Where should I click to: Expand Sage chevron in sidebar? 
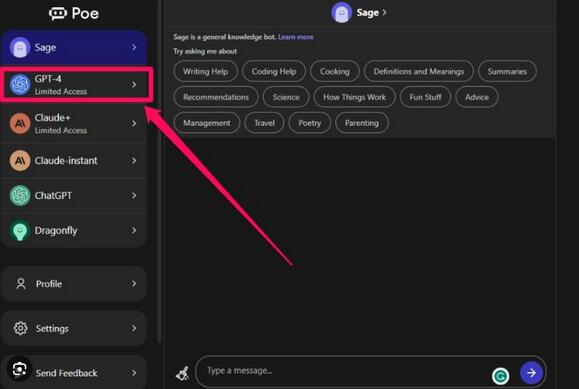pyautogui.click(x=134, y=47)
